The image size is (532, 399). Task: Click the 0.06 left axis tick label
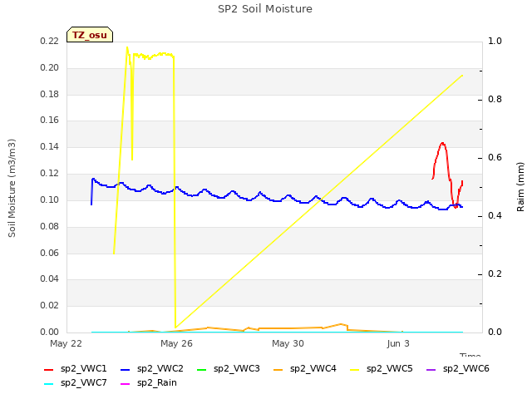pyautogui.click(x=50, y=253)
